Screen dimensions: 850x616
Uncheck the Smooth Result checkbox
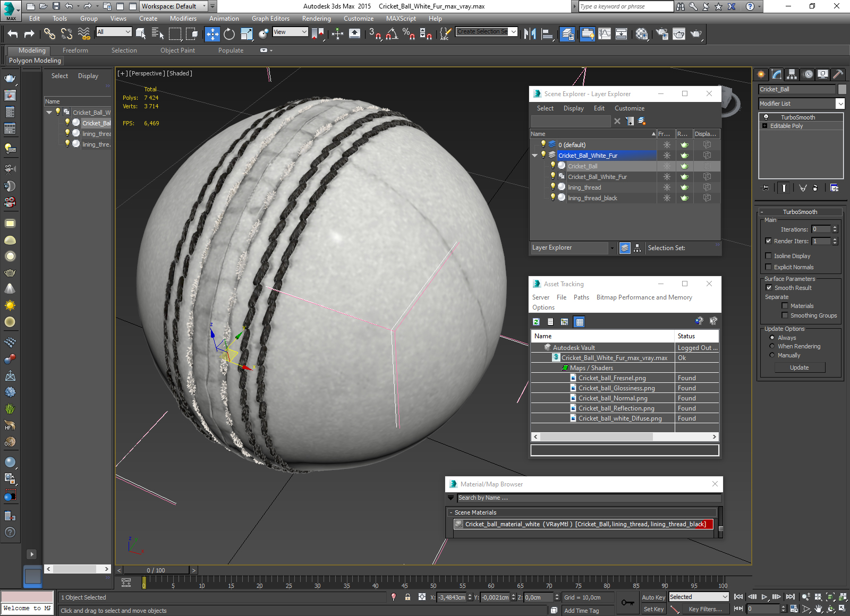click(x=769, y=288)
